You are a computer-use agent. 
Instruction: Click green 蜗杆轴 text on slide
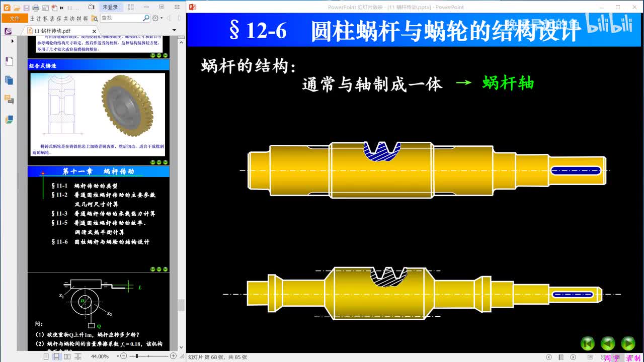(508, 83)
